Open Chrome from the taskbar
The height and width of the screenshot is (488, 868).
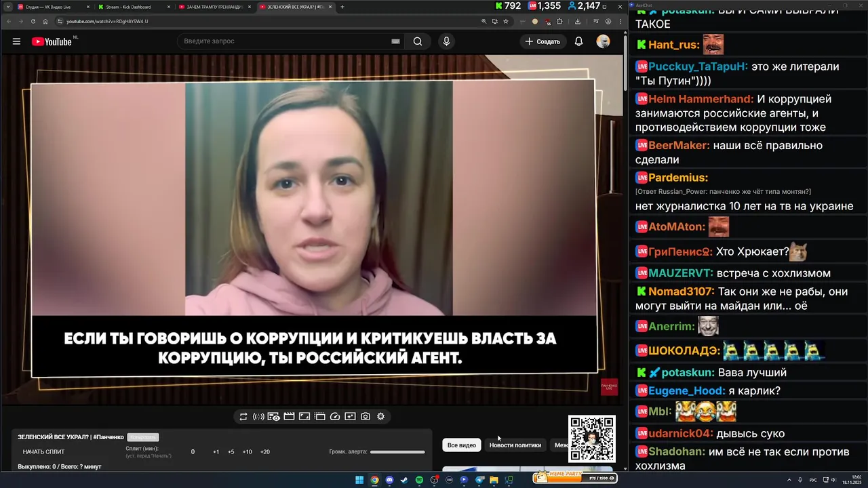click(374, 480)
